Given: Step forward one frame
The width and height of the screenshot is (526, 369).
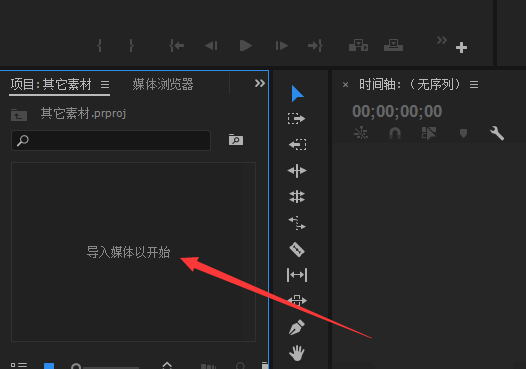Looking at the screenshot, I should coord(281,45).
